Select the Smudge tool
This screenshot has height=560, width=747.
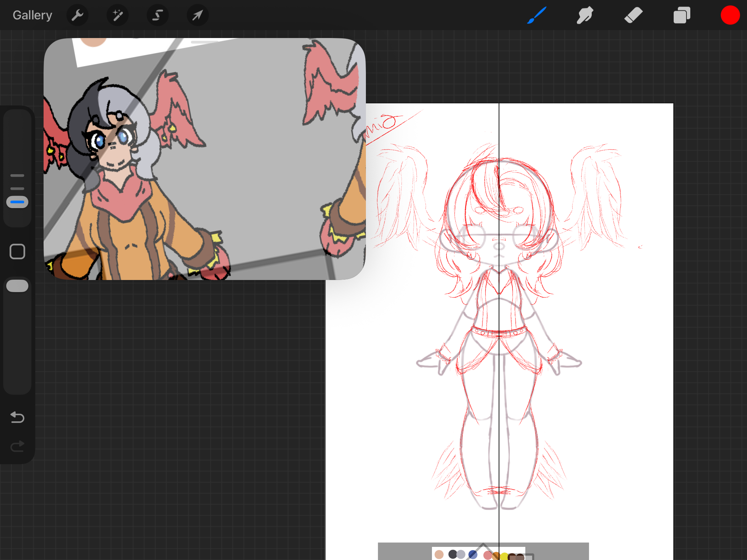[x=585, y=15]
